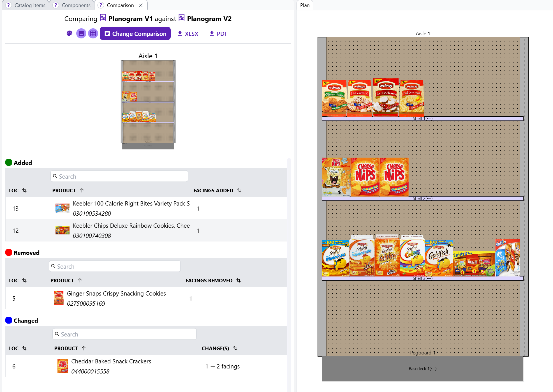Click the Change Comparison button

pos(135,34)
